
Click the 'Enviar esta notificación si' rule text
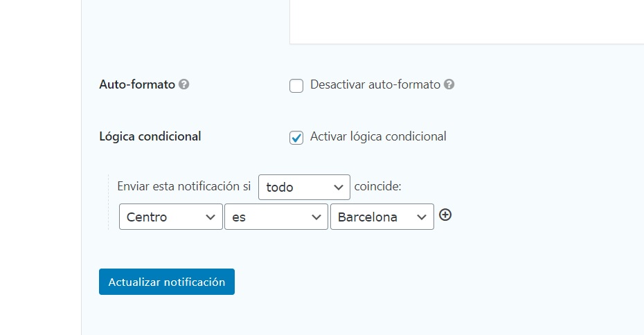(184, 186)
